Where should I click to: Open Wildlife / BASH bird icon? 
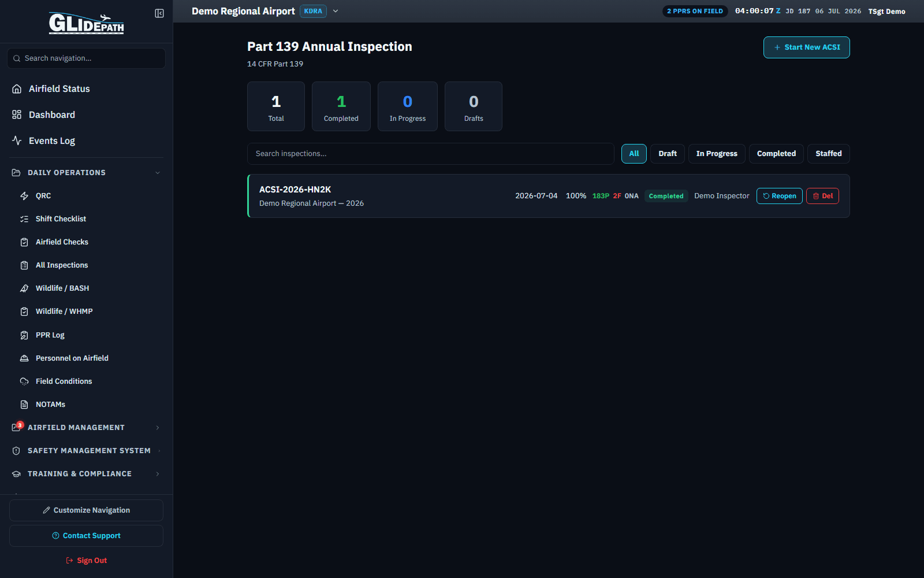point(24,288)
